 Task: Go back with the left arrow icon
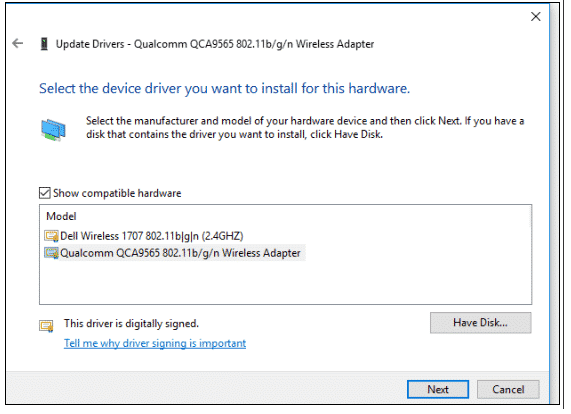[x=17, y=44]
